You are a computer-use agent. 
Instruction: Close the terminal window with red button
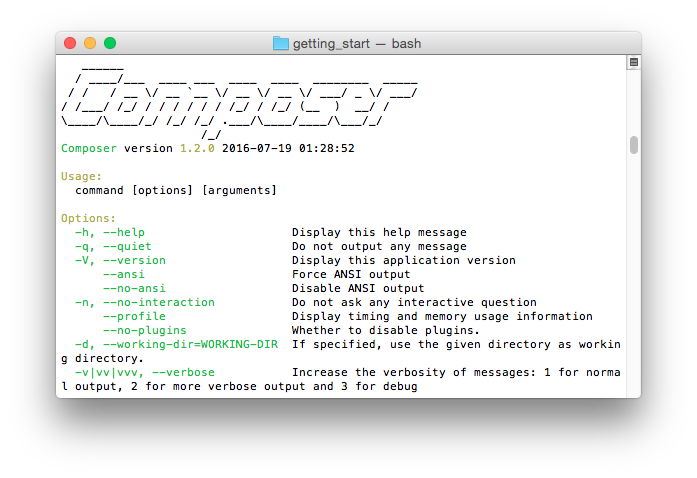(70, 43)
